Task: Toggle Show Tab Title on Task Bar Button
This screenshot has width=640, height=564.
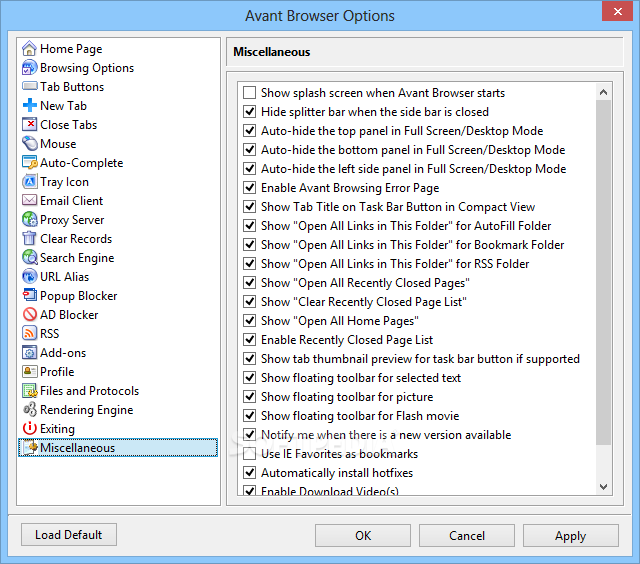Action: coord(249,207)
